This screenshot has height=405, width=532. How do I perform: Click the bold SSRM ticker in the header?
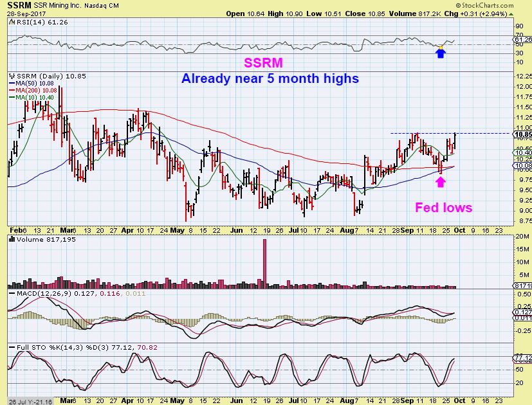tap(19, 5)
